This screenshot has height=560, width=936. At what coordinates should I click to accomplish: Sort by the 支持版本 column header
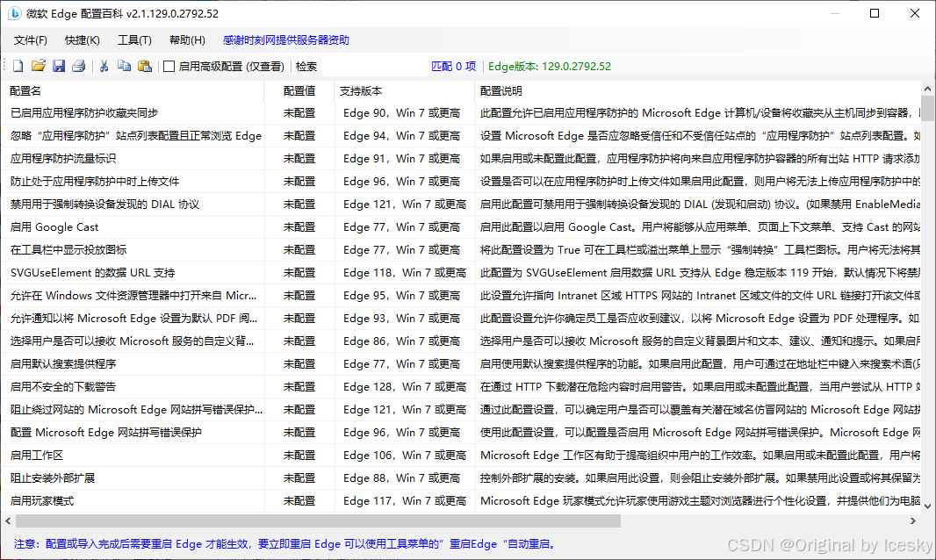tap(405, 90)
